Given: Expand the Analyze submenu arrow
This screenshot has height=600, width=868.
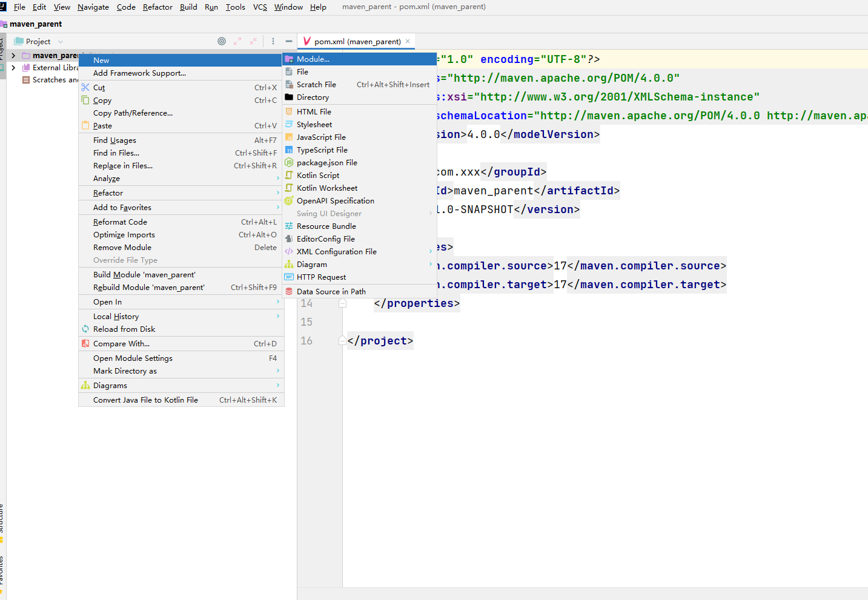Looking at the screenshot, I should [x=278, y=179].
